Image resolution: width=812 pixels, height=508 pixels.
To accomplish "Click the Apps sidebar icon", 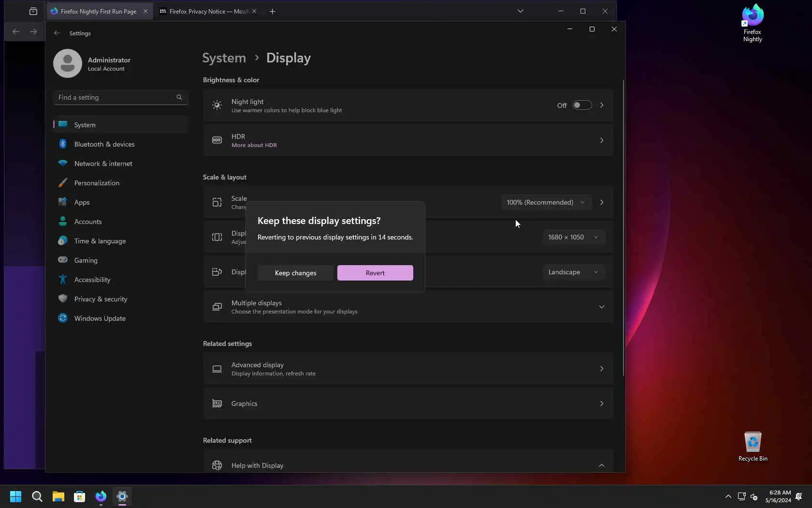I will [x=63, y=202].
